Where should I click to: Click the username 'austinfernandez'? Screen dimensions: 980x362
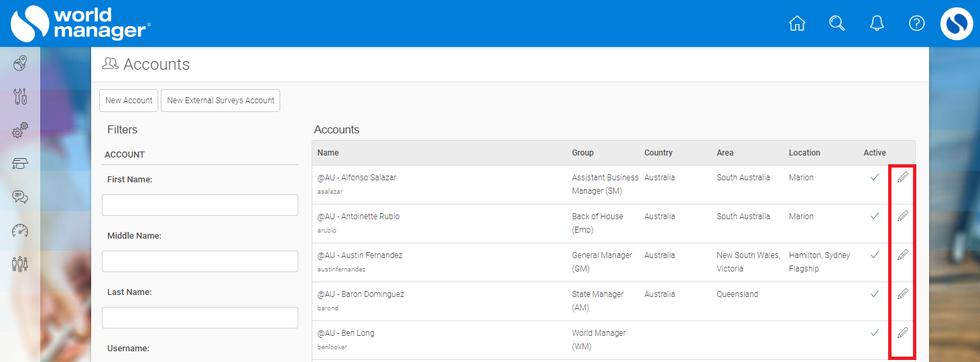click(x=341, y=269)
